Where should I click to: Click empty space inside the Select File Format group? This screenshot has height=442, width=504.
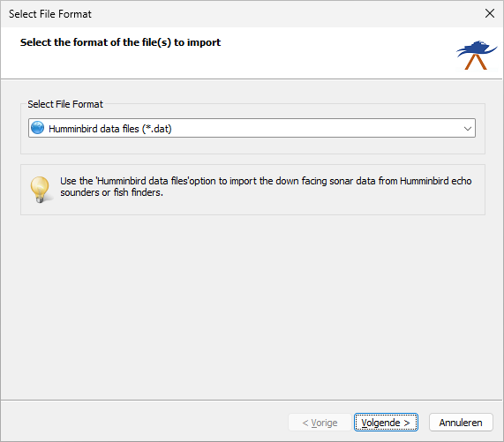(x=252, y=146)
